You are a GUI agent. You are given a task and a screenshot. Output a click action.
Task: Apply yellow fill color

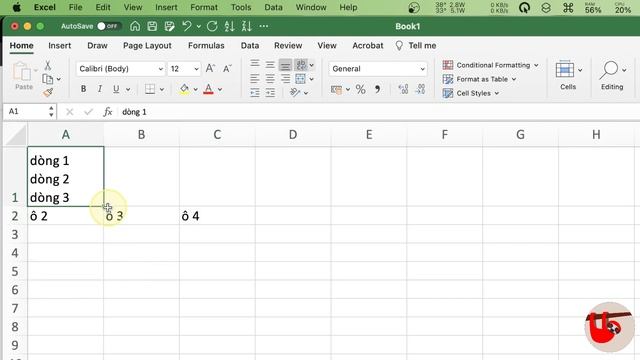[184, 89]
